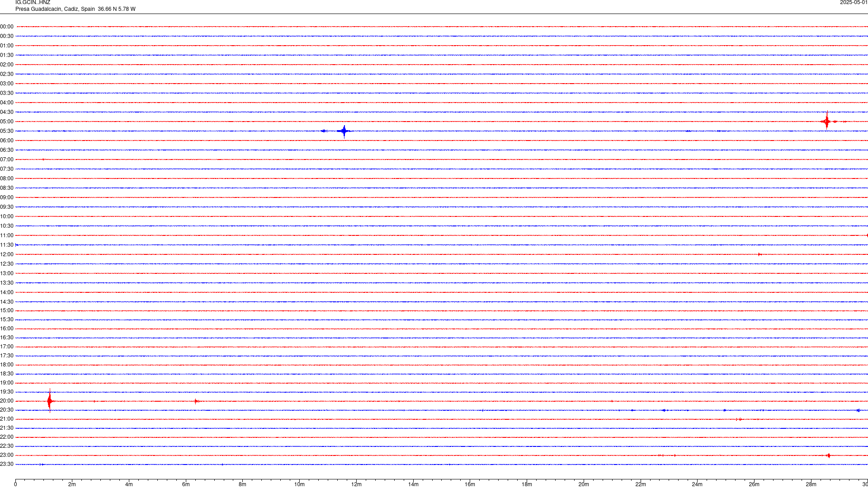Click the 18m tick label on time axis
868x488 pixels.
[x=527, y=484]
